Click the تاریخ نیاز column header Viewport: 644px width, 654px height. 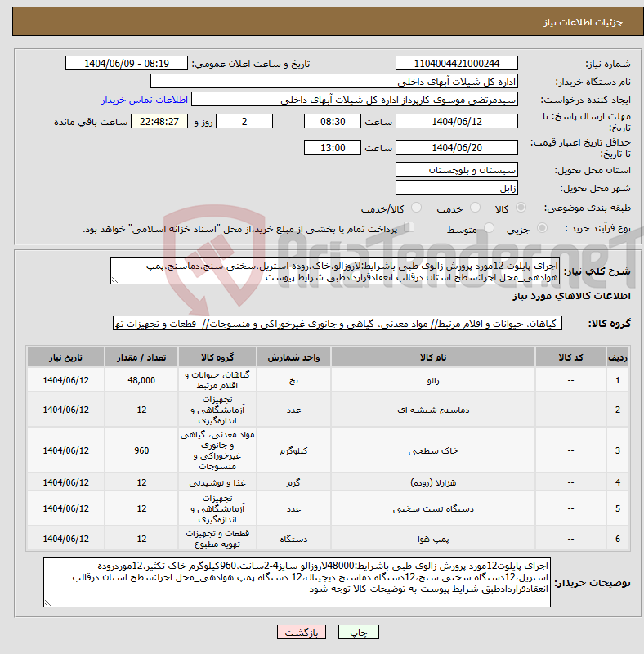[65, 357]
